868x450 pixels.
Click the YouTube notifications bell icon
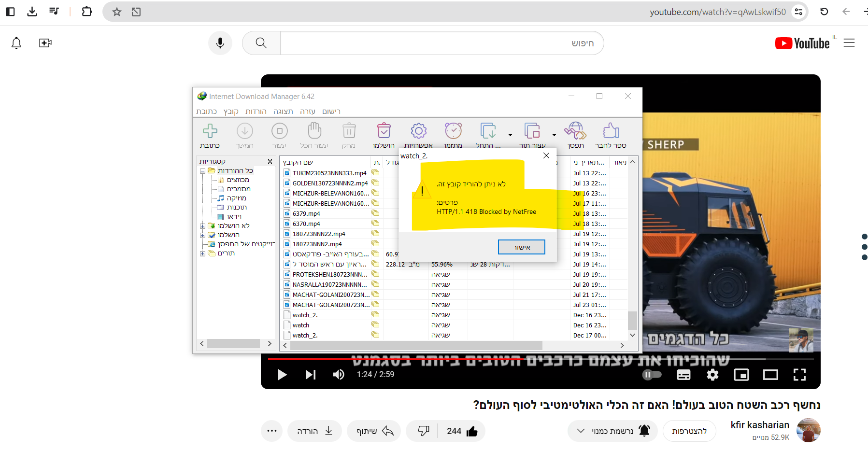16,43
